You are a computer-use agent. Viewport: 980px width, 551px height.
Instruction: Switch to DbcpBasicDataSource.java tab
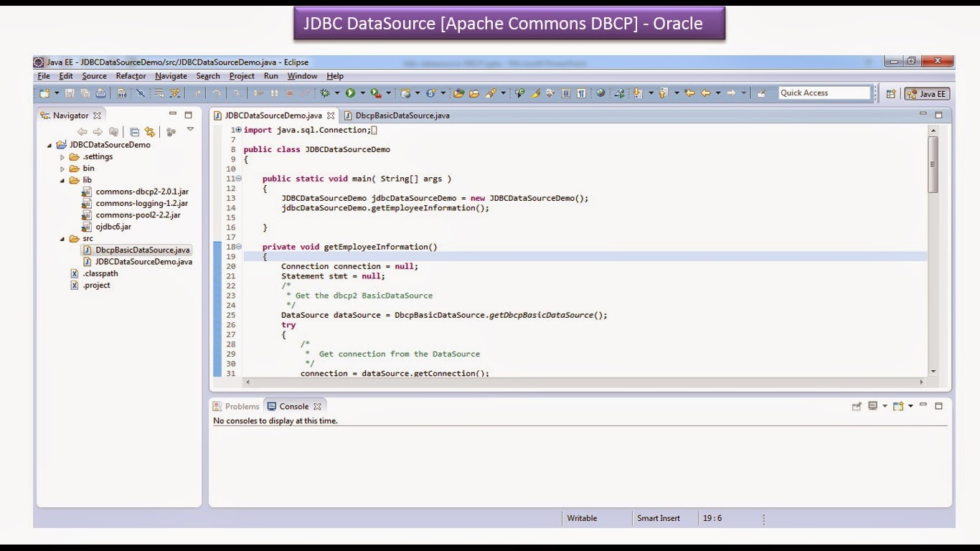398,115
